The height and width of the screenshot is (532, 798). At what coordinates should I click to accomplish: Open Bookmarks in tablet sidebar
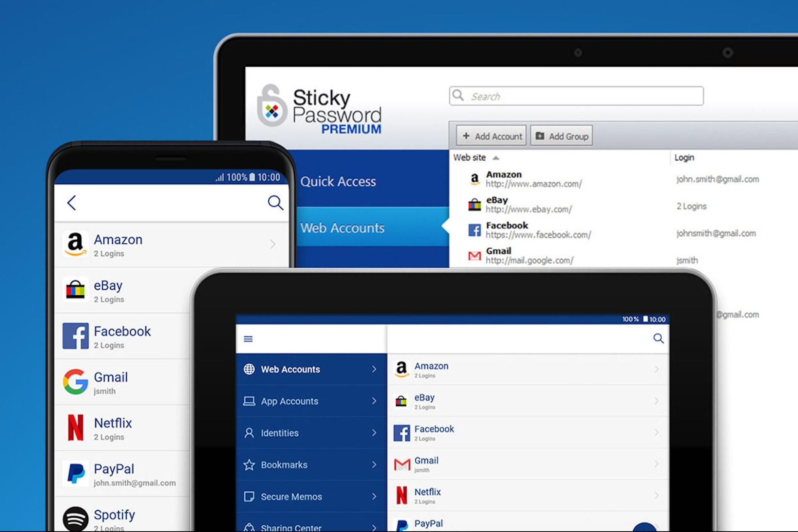tap(284, 465)
